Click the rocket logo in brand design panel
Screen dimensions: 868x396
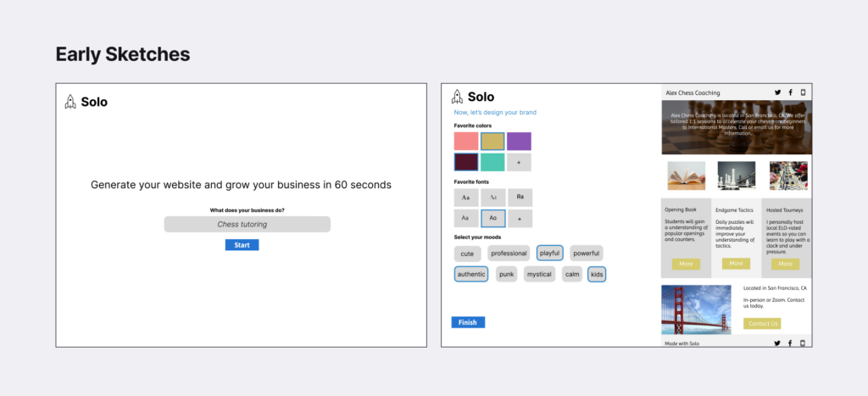click(x=458, y=98)
